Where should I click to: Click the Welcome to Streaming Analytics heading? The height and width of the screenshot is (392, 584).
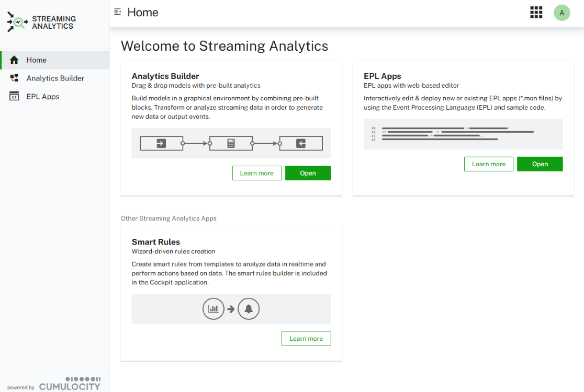224,46
